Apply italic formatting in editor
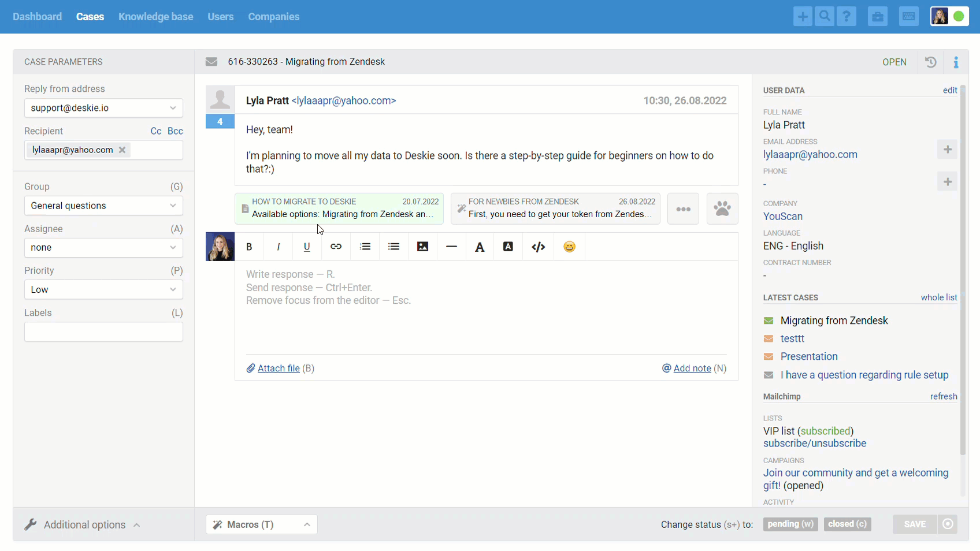 279,247
